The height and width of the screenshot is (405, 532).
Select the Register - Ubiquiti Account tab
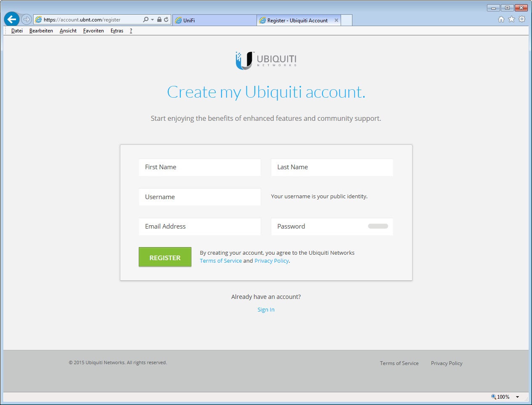[299, 20]
